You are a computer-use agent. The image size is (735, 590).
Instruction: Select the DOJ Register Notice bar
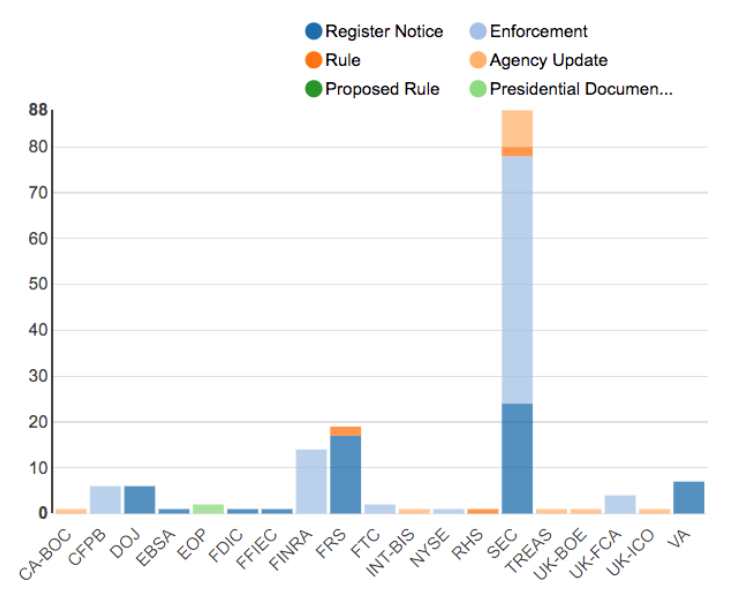(x=140, y=500)
